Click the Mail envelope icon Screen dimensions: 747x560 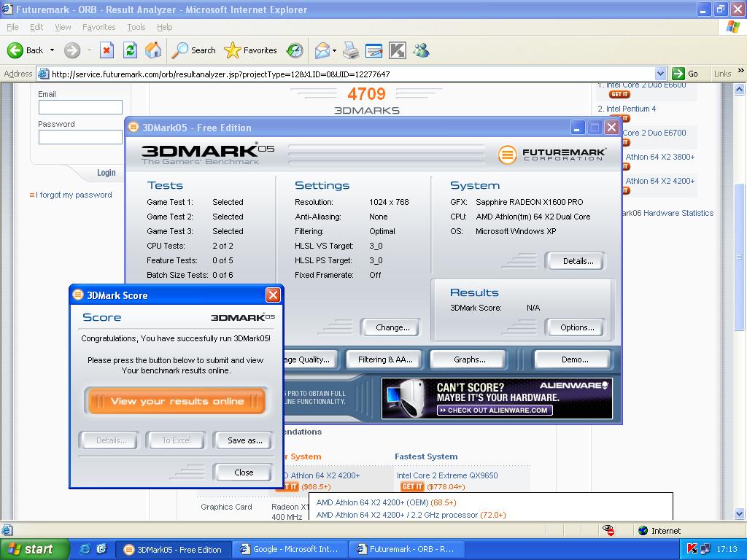pyautogui.click(x=322, y=50)
